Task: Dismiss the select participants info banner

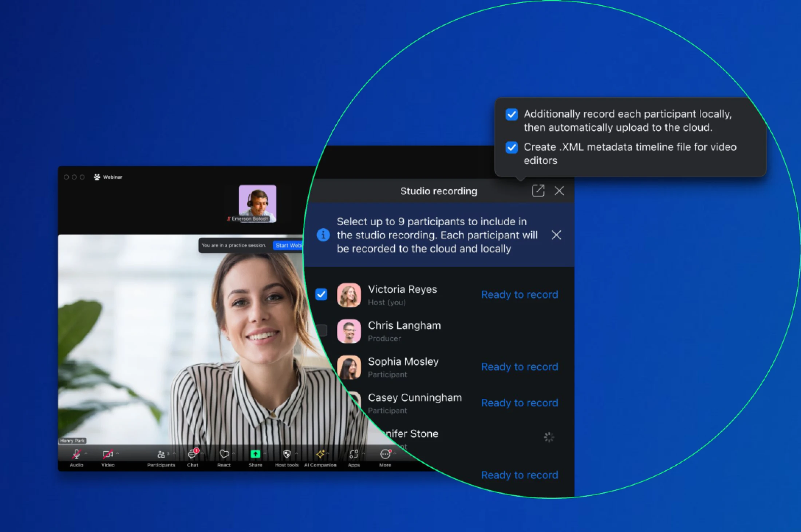Action: (556, 235)
